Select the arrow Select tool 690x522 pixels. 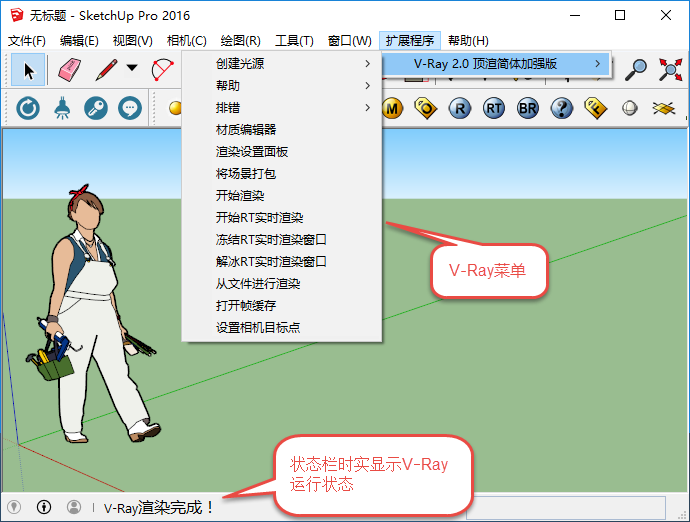28,70
